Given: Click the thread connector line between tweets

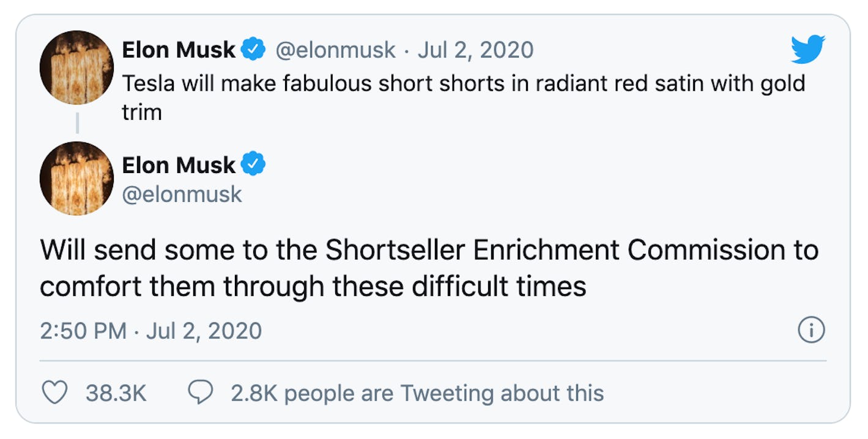Looking at the screenshot, I should (76, 124).
